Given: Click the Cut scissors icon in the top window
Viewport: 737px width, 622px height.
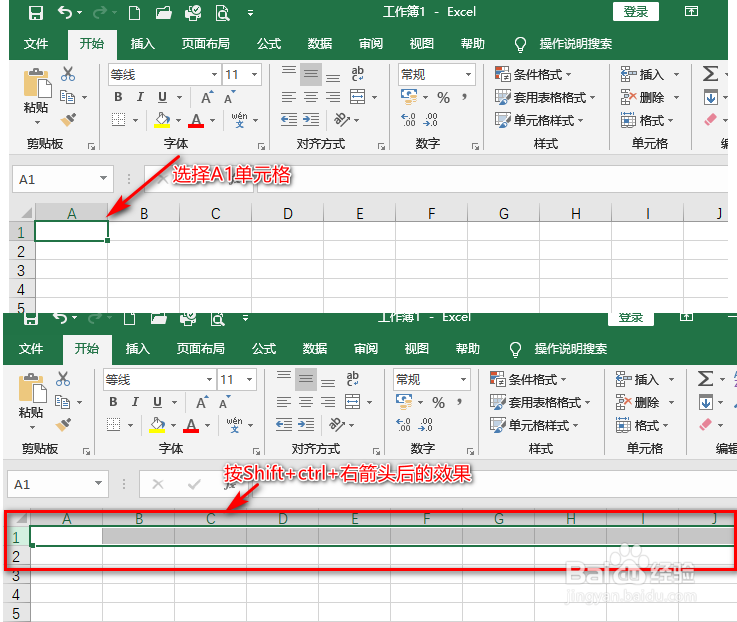Looking at the screenshot, I should (x=68, y=74).
